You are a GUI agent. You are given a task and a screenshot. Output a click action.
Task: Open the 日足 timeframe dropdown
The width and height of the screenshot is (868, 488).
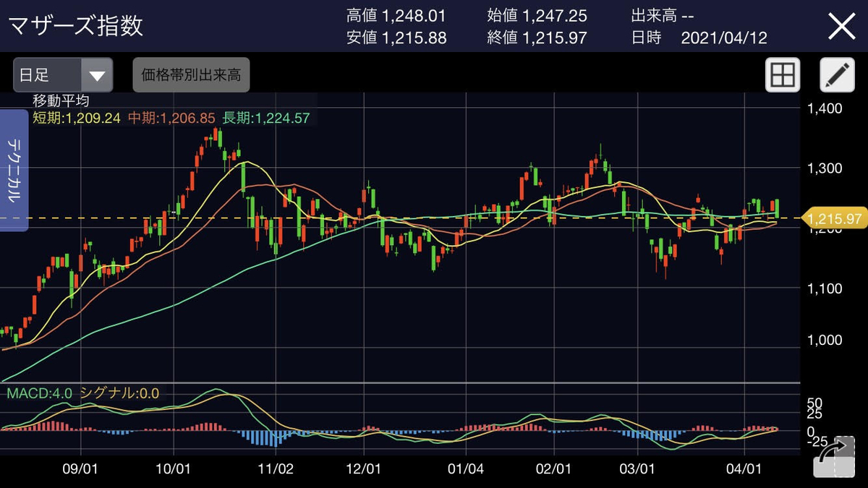pyautogui.click(x=63, y=75)
